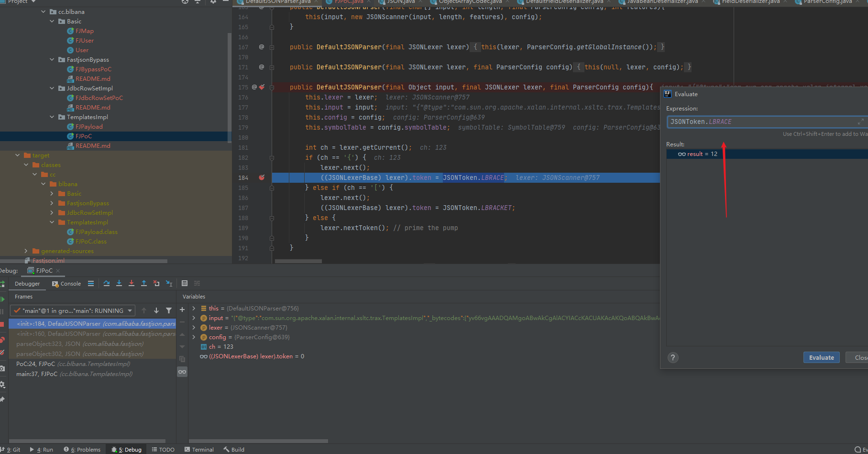This screenshot has height=454, width=868.
Task: Switch to the Console tab
Action: [66, 284]
